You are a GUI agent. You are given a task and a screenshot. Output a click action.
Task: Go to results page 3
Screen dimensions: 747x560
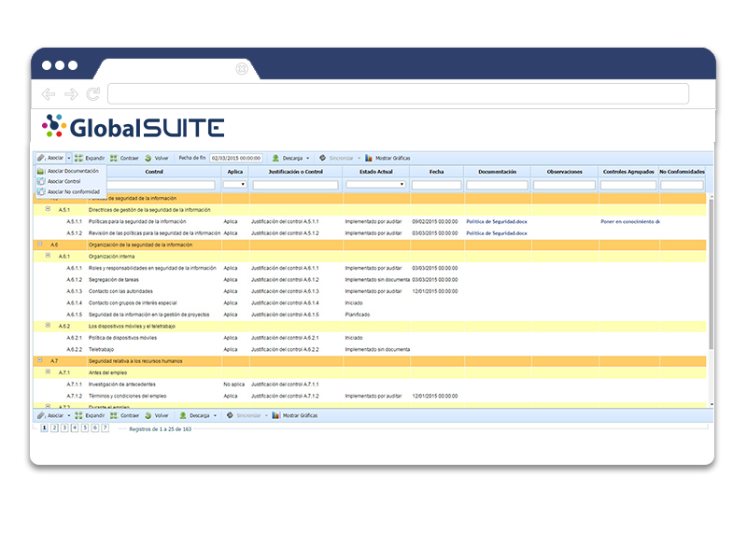65,426
